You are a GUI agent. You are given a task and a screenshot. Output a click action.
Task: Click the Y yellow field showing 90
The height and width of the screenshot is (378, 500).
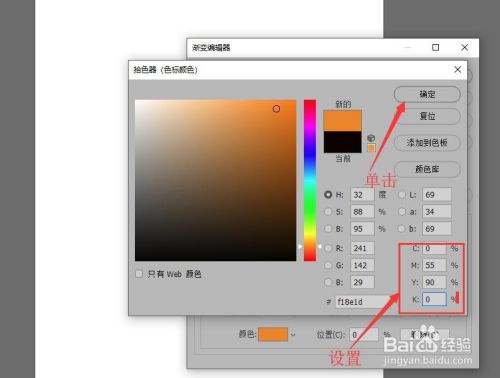click(x=434, y=282)
